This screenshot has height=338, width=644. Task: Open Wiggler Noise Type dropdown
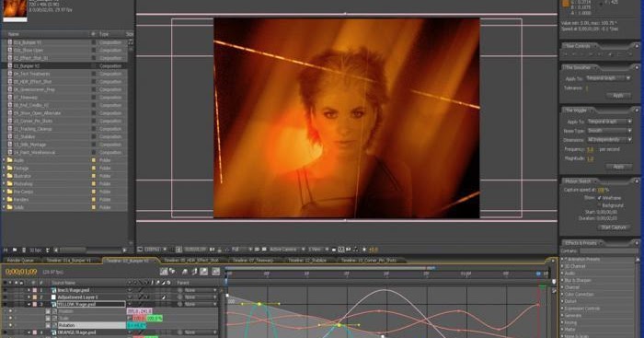(609, 131)
